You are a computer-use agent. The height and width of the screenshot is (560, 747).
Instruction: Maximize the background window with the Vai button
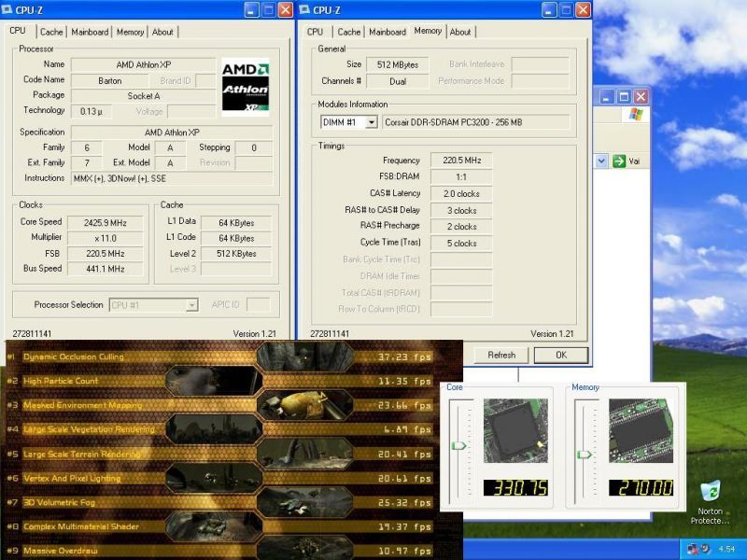click(x=624, y=97)
